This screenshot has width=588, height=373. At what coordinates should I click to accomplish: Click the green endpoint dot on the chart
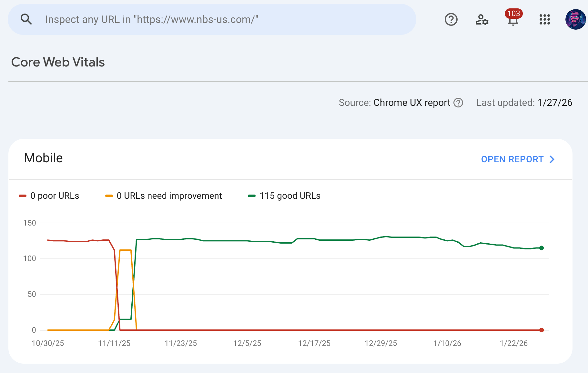pos(541,248)
